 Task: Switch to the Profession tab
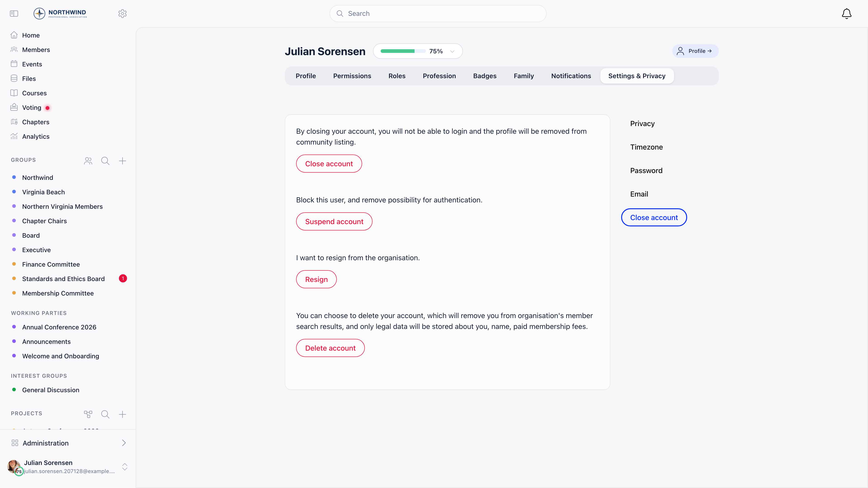pos(439,76)
